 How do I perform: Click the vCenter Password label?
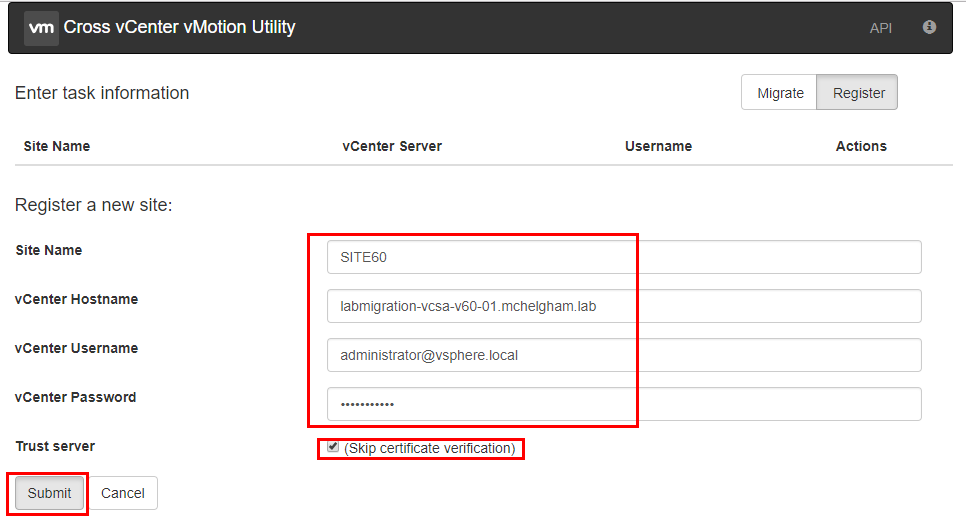click(x=75, y=397)
